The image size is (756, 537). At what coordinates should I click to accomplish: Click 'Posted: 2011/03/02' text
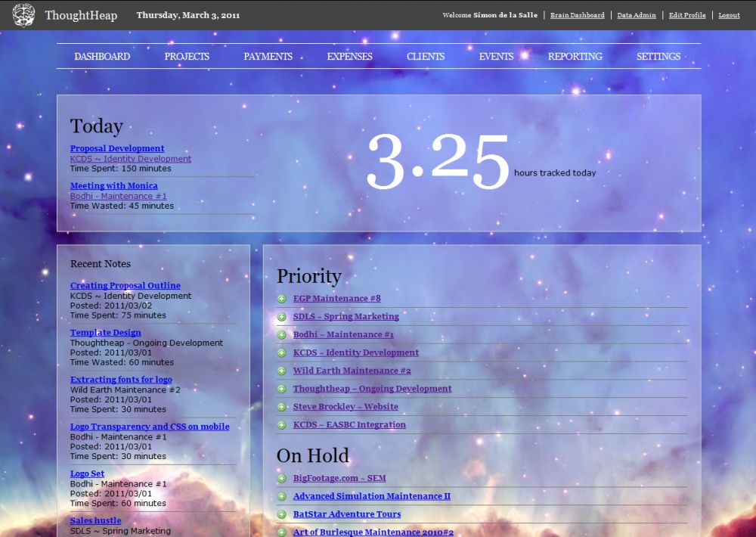pos(111,306)
